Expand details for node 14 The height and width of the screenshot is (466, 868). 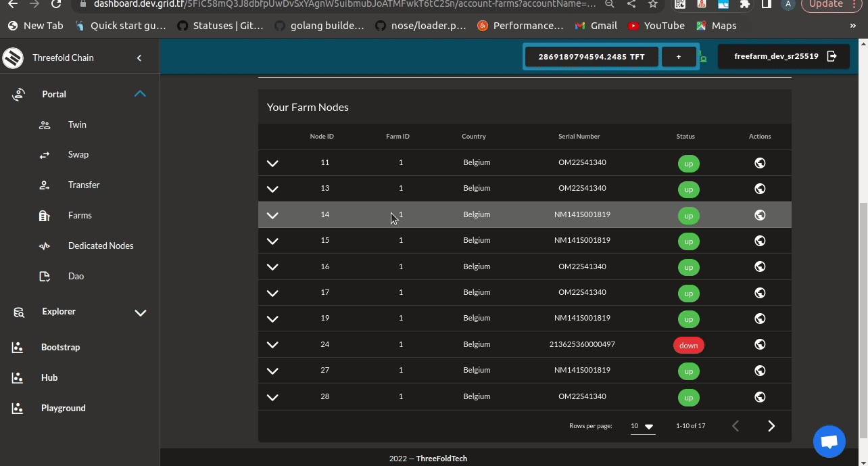coord(272,215)
